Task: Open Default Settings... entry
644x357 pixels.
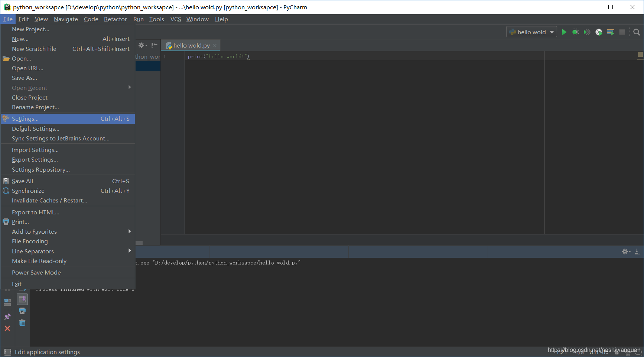Action: click(x=68, y=129)
